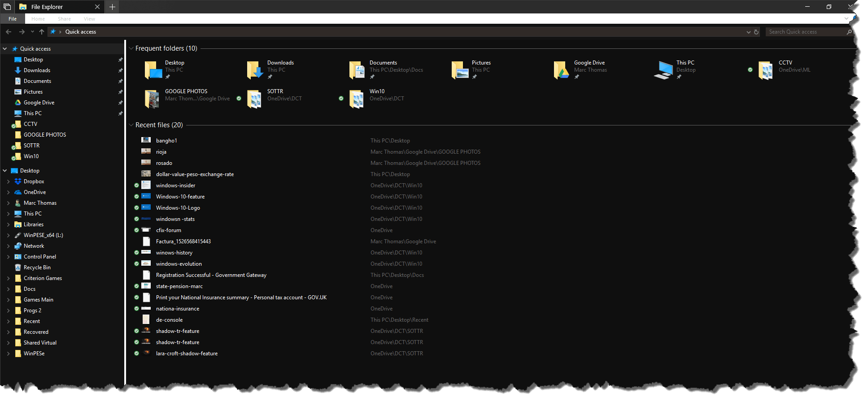The image size is (868, 401).
Task: Open the Google Drive folder icon in Frequent folders
Action: [561, 70]
